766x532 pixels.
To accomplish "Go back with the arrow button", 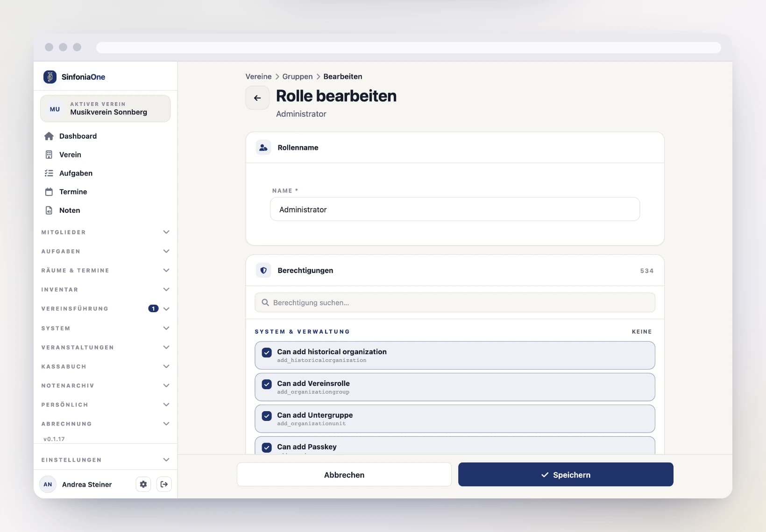I will 257,98.
